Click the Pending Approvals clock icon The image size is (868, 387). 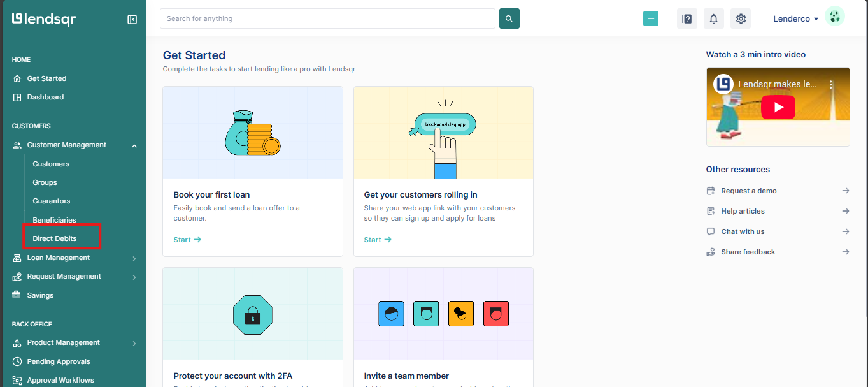point(17,361)
